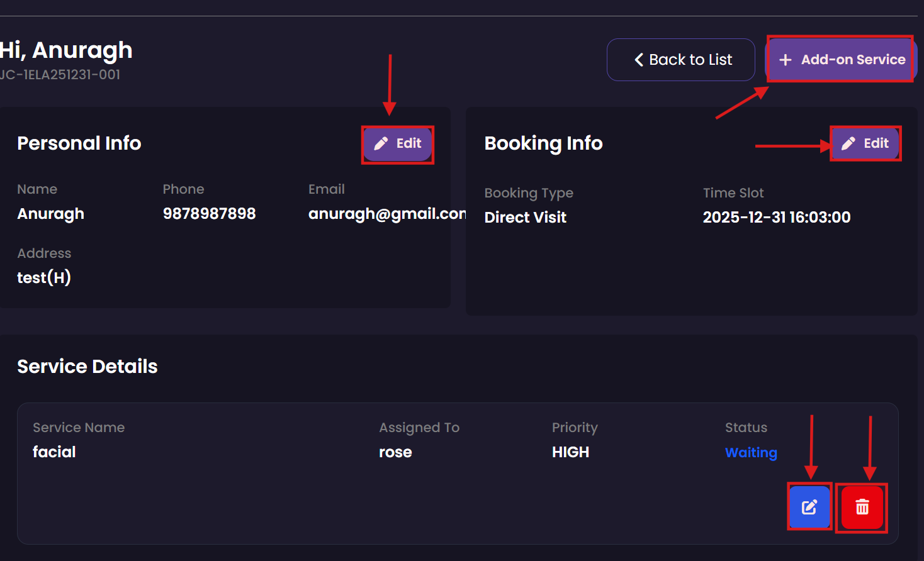
Task: Delete the facial service with trash icon
Action: click(x=862, y=507)
